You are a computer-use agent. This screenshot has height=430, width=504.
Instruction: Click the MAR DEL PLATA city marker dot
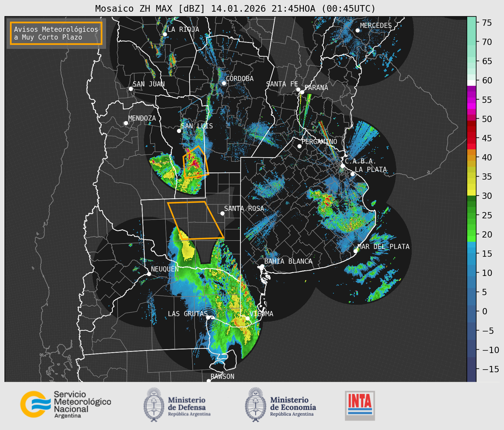tap(356, 251)
